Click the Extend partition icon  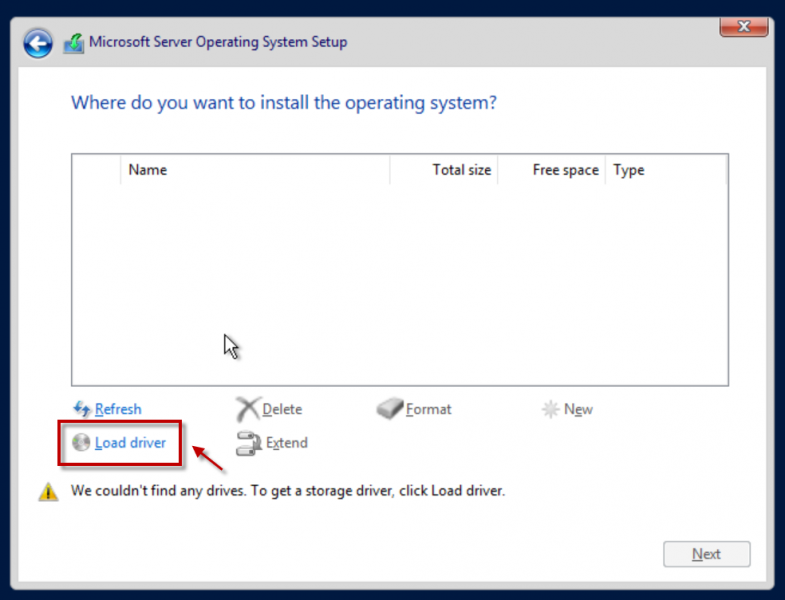[248, 443]
